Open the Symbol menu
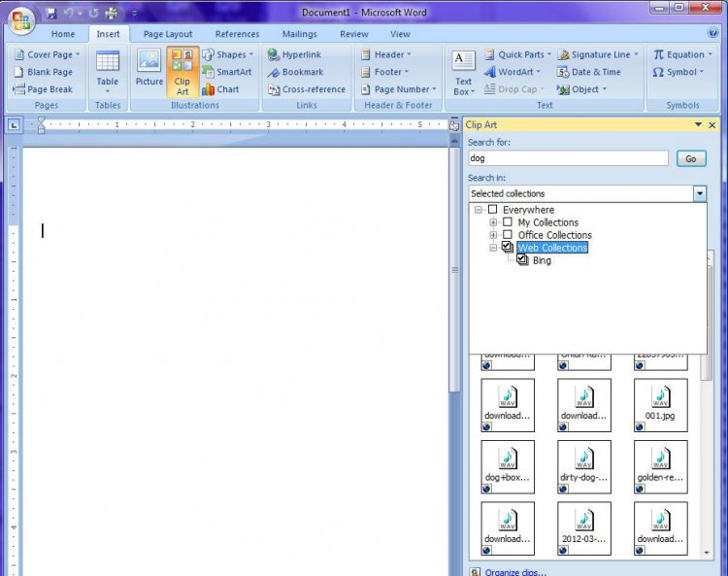This screenshot has width=728, height=576. tap(678, 72)
